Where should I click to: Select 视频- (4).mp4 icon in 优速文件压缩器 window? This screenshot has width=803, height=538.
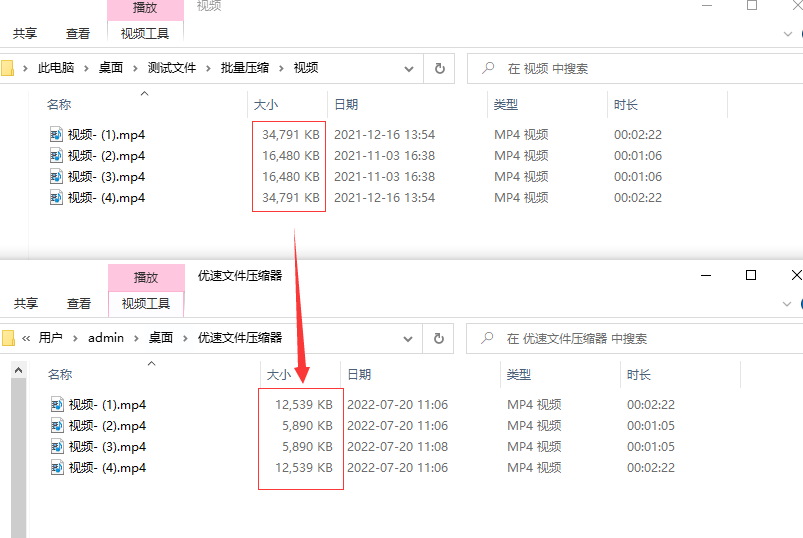tap(57, 467)
